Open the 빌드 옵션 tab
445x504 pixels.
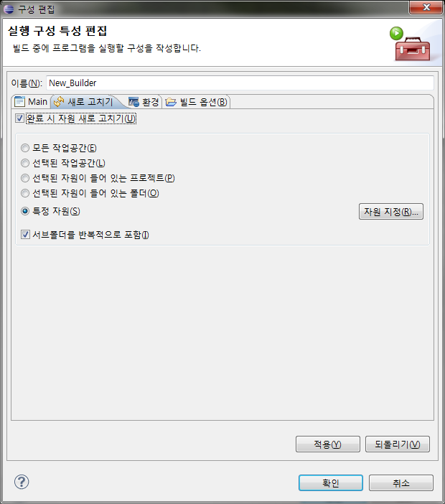[197, 102]
